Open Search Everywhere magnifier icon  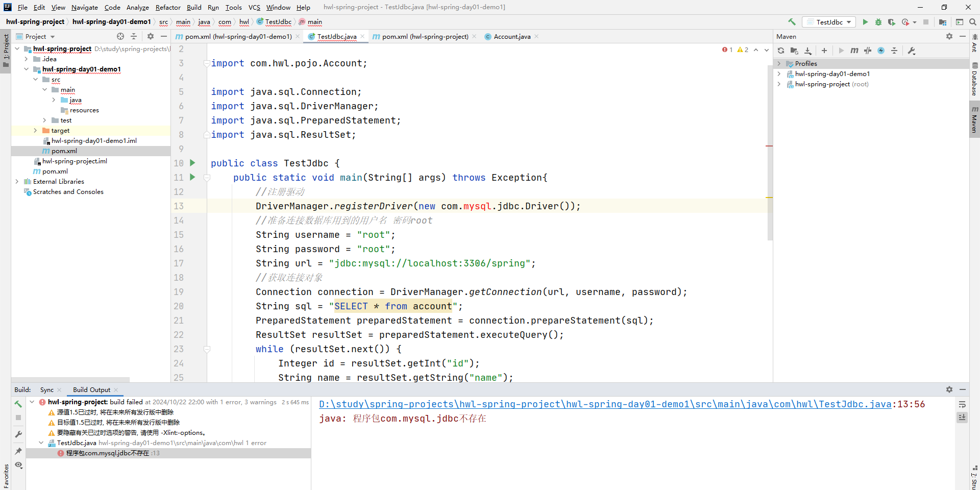coord(973,22)
